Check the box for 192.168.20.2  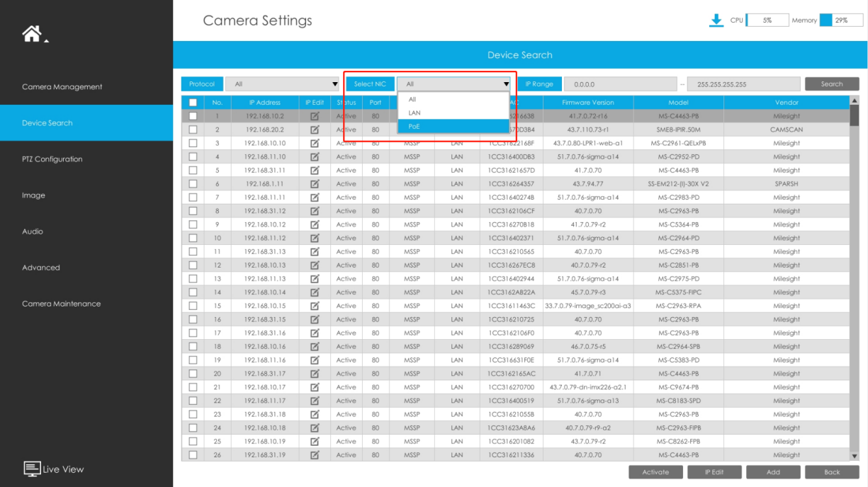tap(193, 130)
